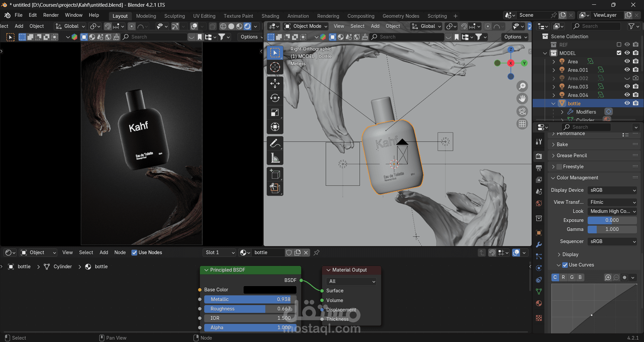Toggle the camera view icon
The width and height of the screenshot is (644, 342).
522,111
